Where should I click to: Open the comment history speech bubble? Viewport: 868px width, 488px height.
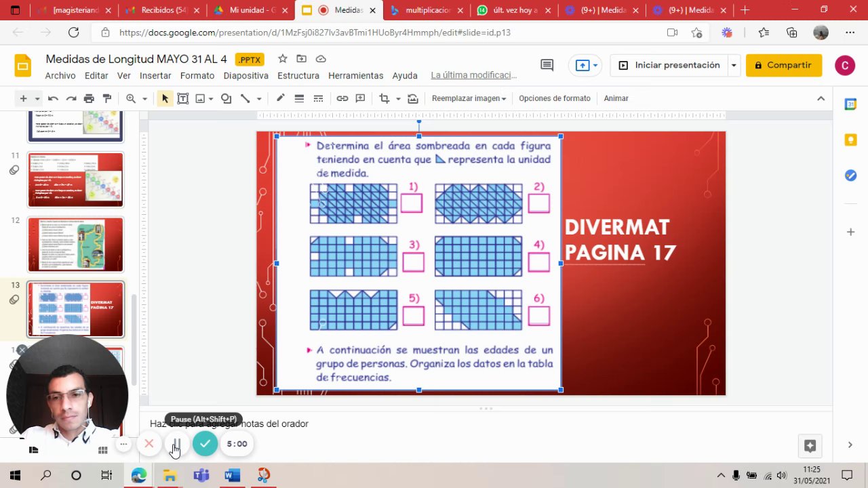tap(547, 65)
